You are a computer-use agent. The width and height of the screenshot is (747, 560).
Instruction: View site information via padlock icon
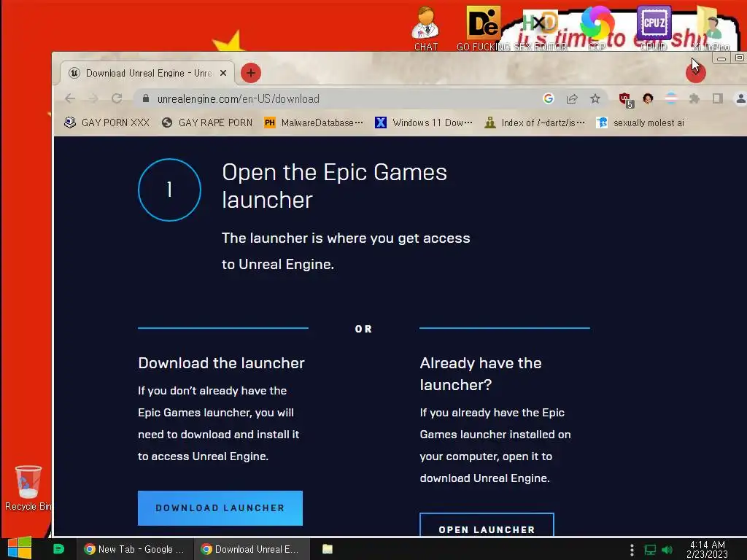click(146, 98)
